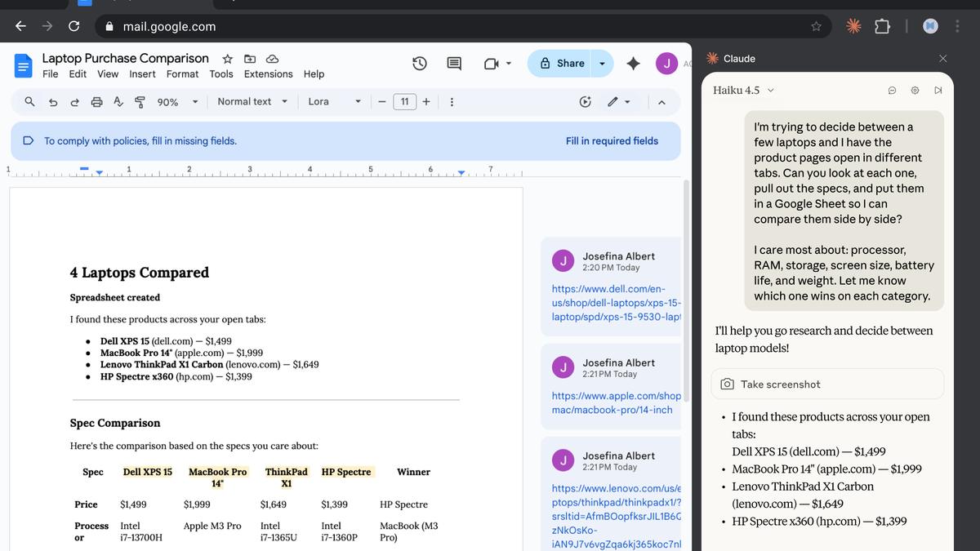Screen dimensions: 980x551
Task: Bookmark this page with the star
Action: pyautogui.click(x=816, y=26)
